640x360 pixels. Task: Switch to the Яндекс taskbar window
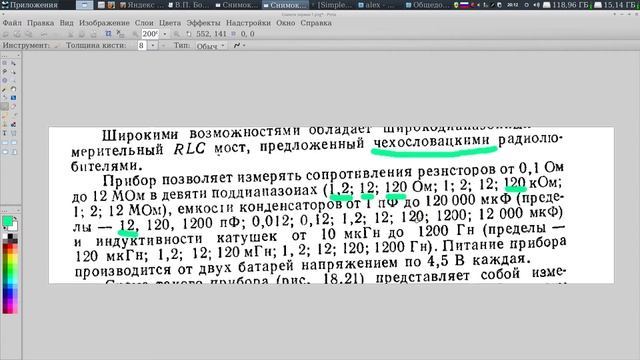tap(142, 5)
